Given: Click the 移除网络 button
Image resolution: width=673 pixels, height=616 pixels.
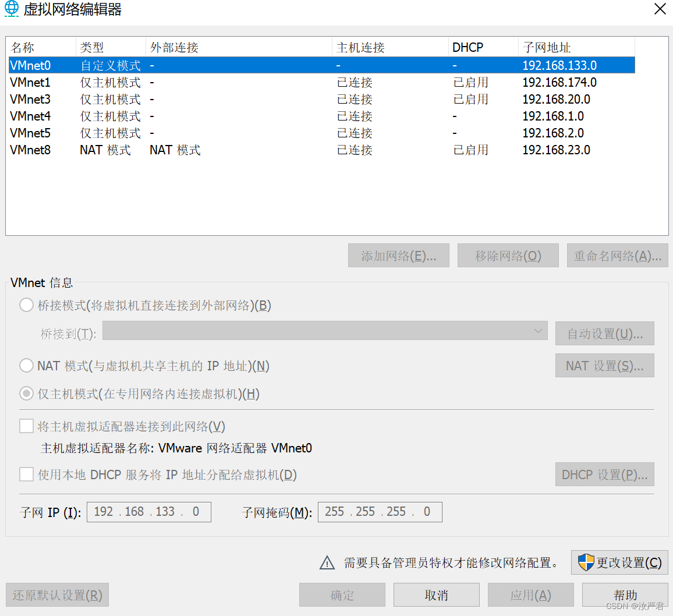Looking at the screenshot, I should point(508,255).
